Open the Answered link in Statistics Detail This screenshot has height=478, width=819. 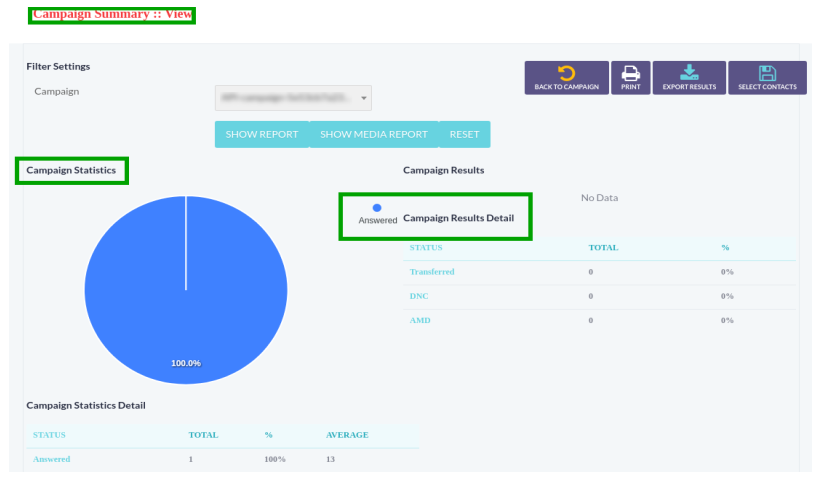pyautogui.click(x=52, y=459)
